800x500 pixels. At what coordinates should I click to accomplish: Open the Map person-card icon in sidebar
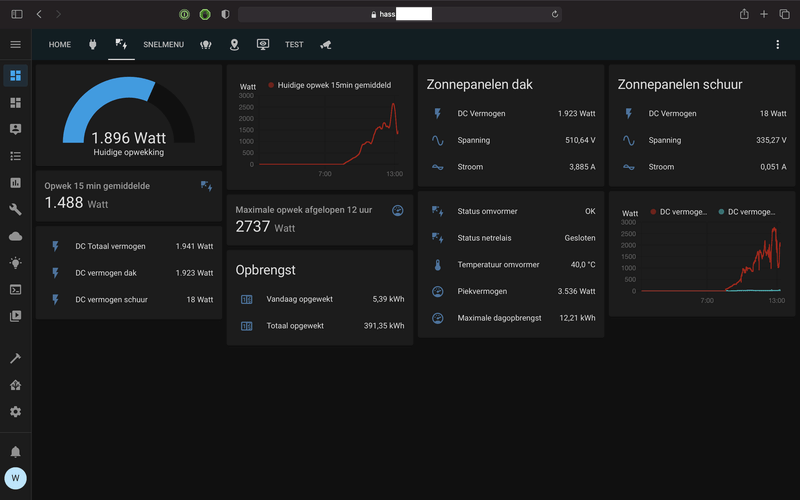[15, 129]
